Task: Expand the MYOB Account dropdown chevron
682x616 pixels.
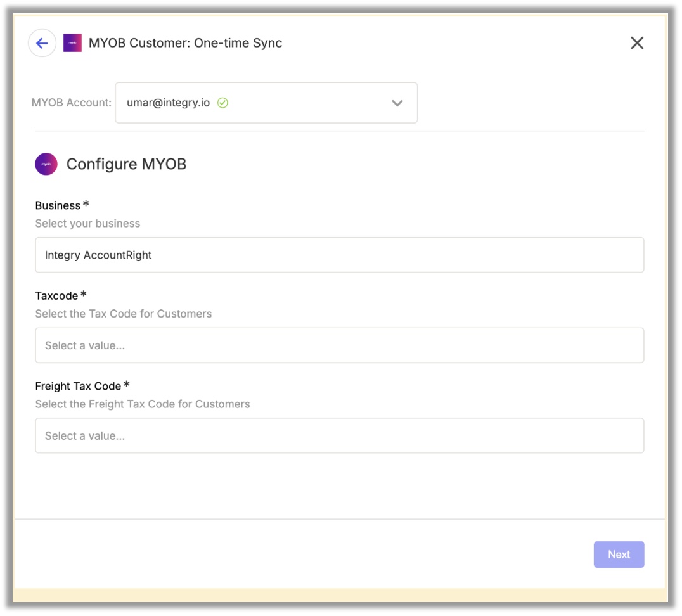Action: [x=397, y=103]
